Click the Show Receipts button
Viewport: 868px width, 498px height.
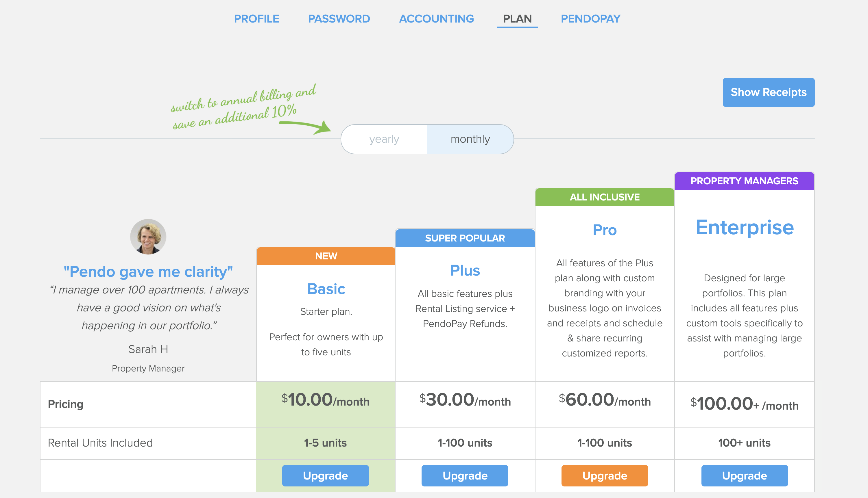point(769,92)
